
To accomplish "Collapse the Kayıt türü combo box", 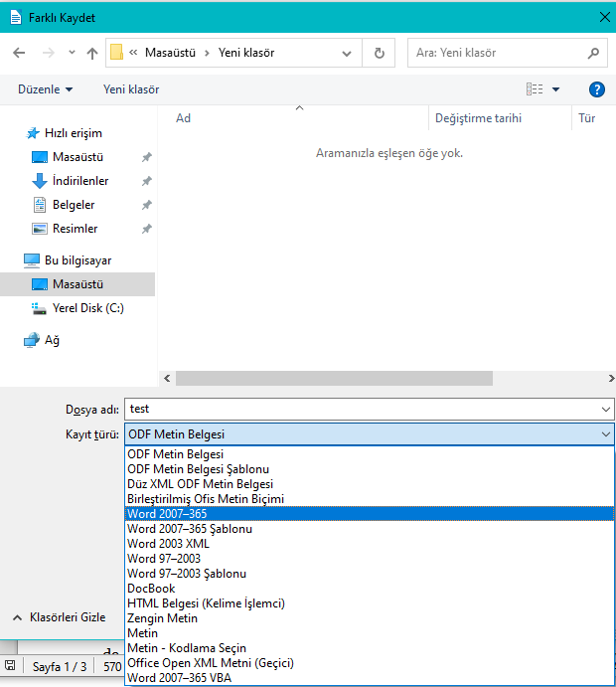I will click(606, 434).
